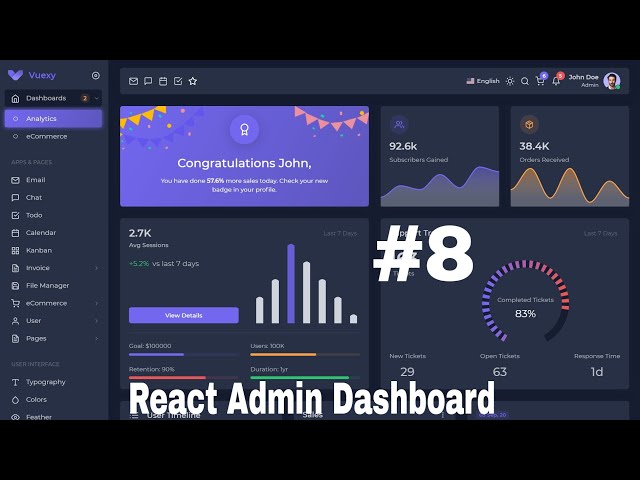Open Email in the sidebar
Screen dimensions: 640x480
click(x=36, y=180)
